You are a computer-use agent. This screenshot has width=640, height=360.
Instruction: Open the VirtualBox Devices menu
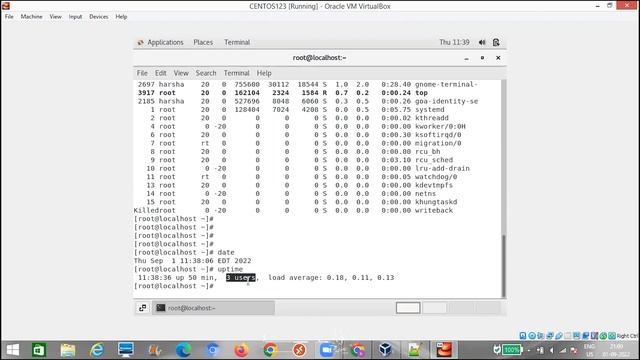click(99, 17)
